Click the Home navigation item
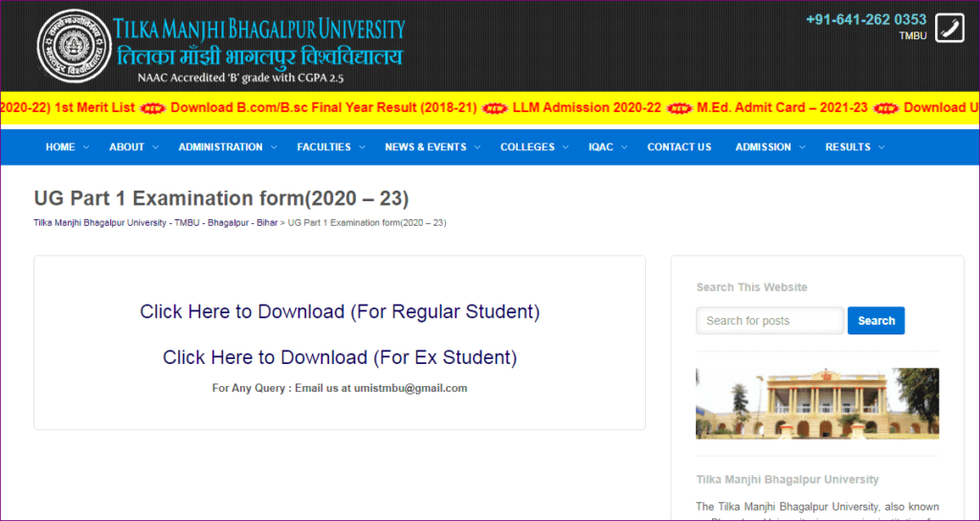 point(66,147)
